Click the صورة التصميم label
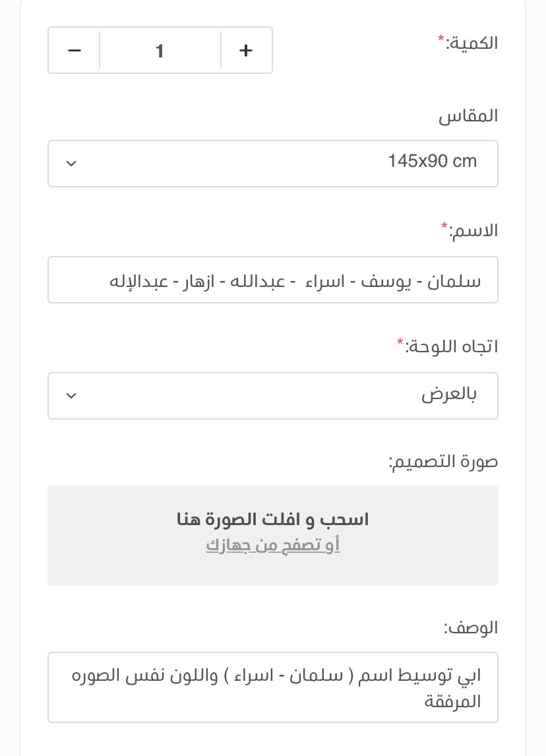 [x=444, y=462]
